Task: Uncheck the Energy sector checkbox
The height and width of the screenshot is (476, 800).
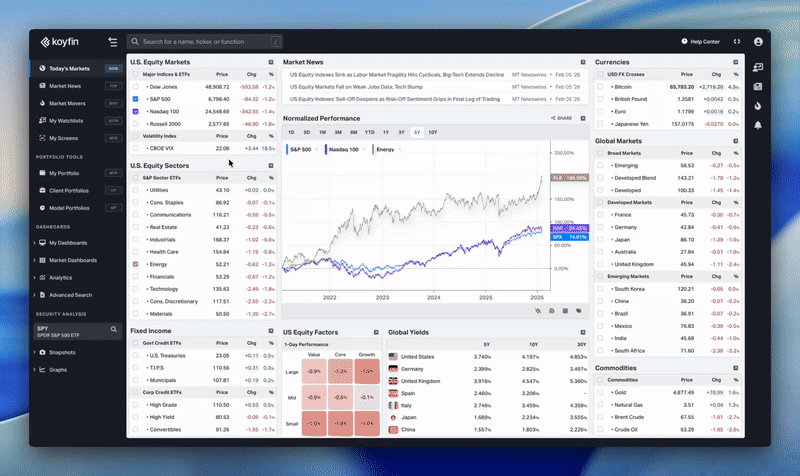Action: point(136,264)
